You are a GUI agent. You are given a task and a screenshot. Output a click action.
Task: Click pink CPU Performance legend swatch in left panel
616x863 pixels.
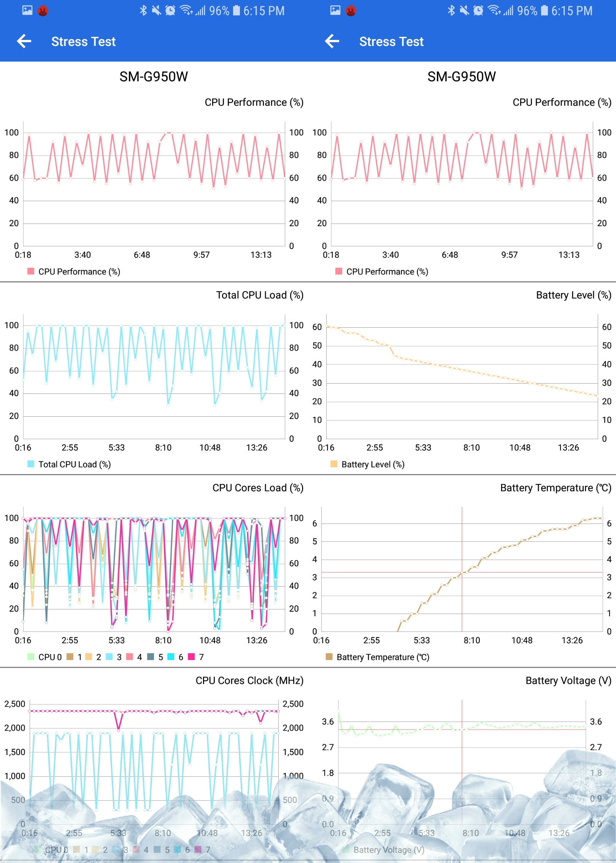point(31,271)
